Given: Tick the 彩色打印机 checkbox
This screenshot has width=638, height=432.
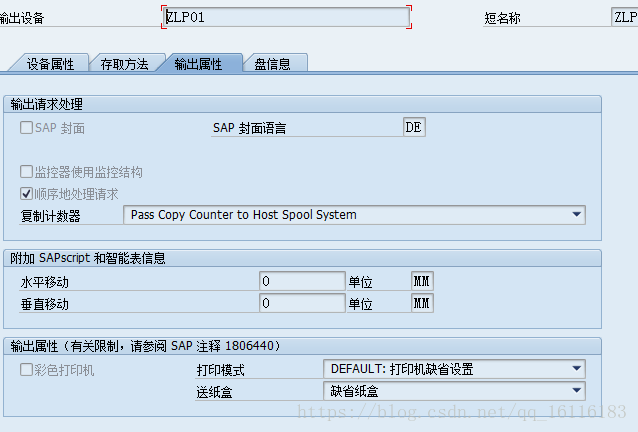Looking at the screenshot, I should click(26, 370).
